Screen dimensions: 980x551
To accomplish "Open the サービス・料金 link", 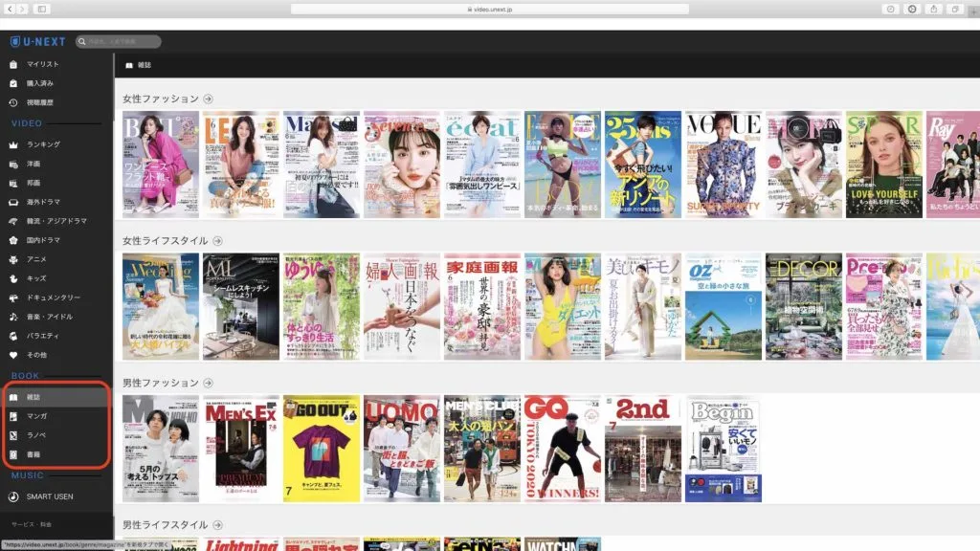I will coord(32,525).
